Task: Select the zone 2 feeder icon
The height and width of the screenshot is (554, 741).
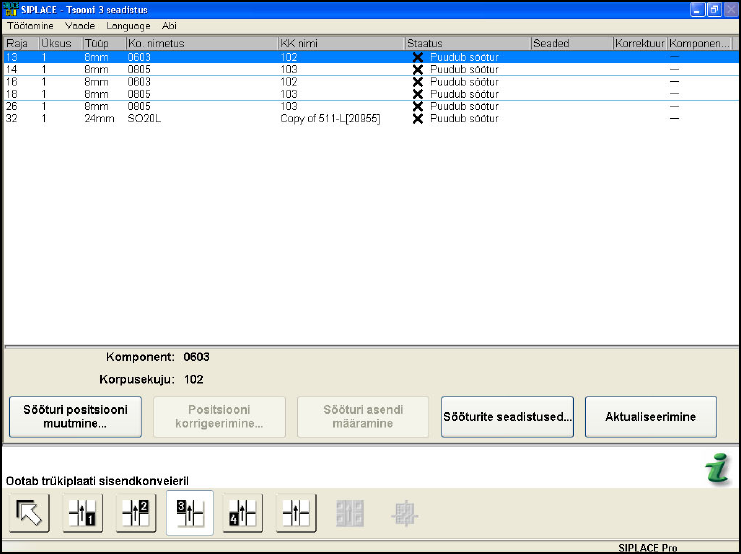Action: 136,514
